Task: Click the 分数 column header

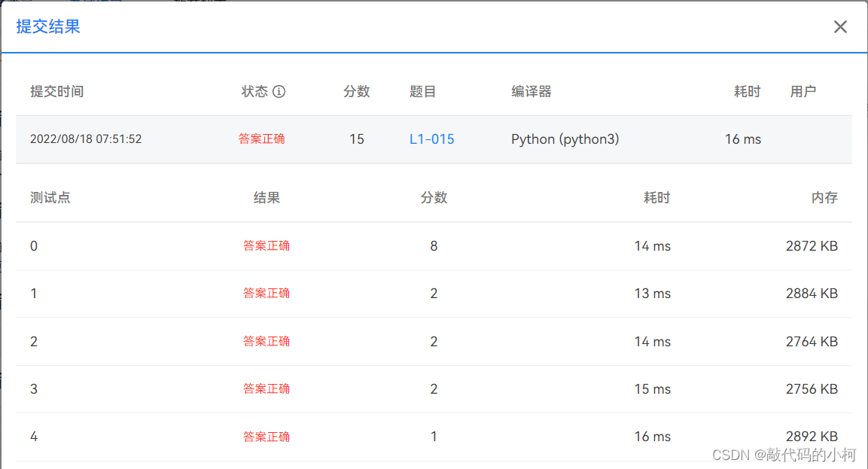Action: [x=356, y=91]
